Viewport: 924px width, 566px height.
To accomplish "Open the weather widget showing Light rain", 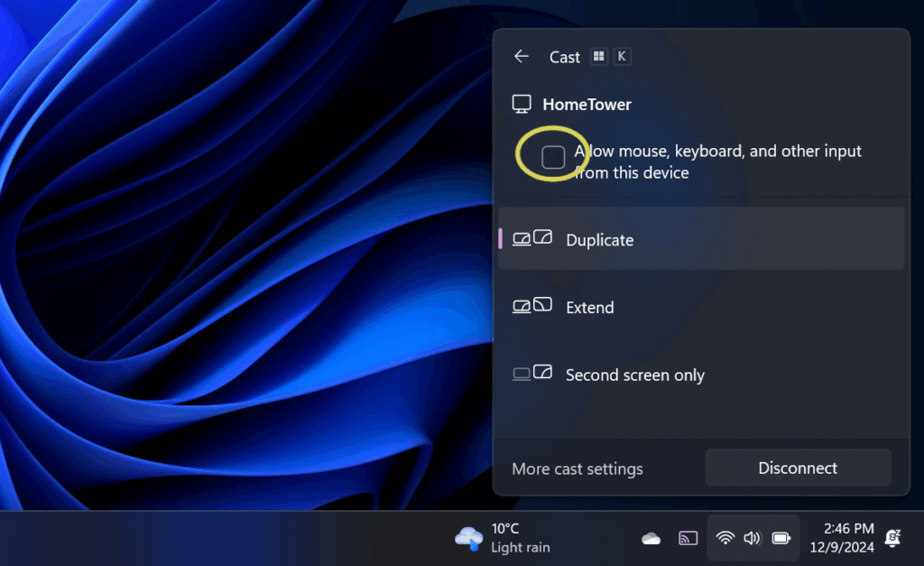I will [x=503, y=538].
